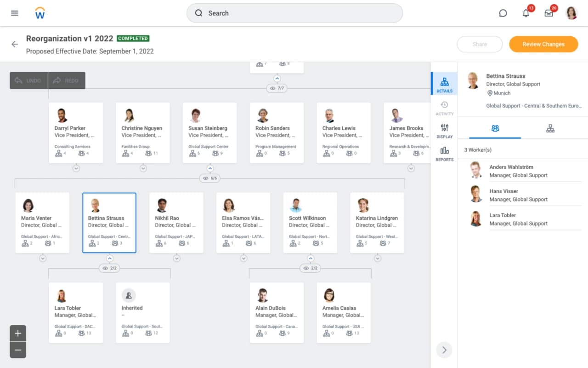Collapse reports under Bettina Strauss
This screenshot has width=588, height=368.
tap(109, 259)
